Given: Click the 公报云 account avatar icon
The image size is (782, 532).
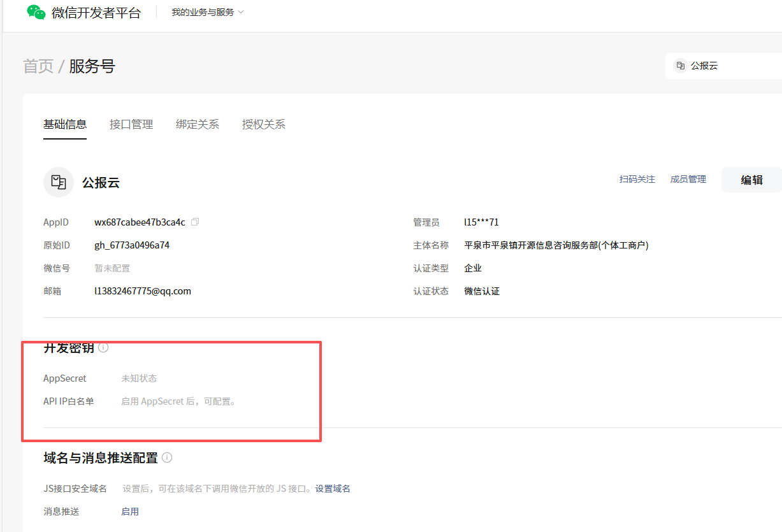Looking at the screenshot, I should point(59,182).
